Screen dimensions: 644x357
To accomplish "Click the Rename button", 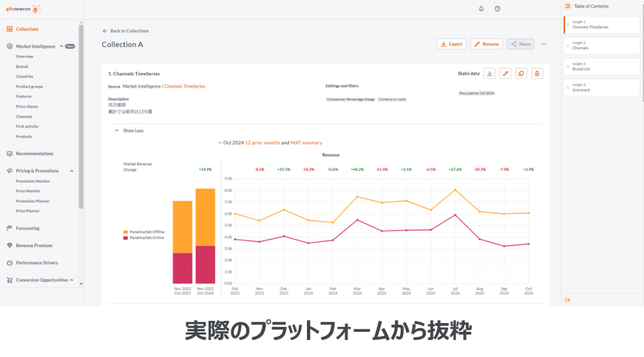I will [x=487, y=44].
